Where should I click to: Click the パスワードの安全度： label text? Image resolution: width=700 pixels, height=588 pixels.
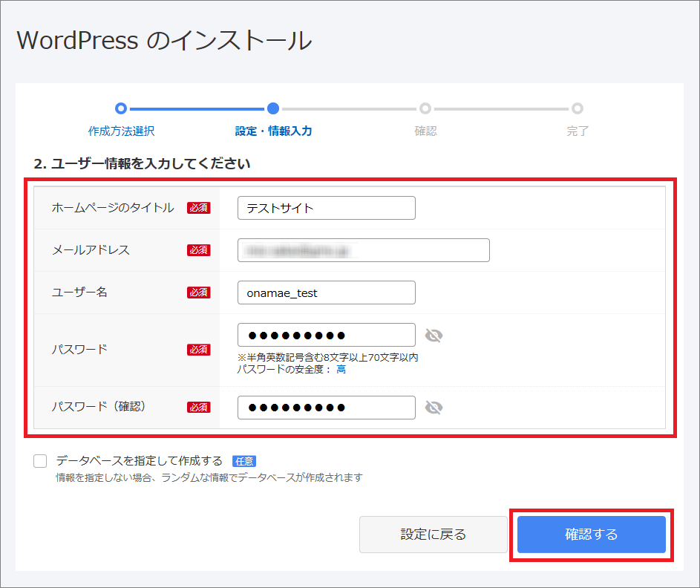coord(284,369)
